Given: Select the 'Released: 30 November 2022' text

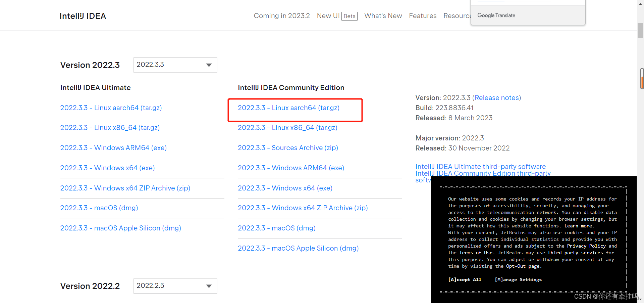Looking at the screenshot, I should (x=463, y=148).
